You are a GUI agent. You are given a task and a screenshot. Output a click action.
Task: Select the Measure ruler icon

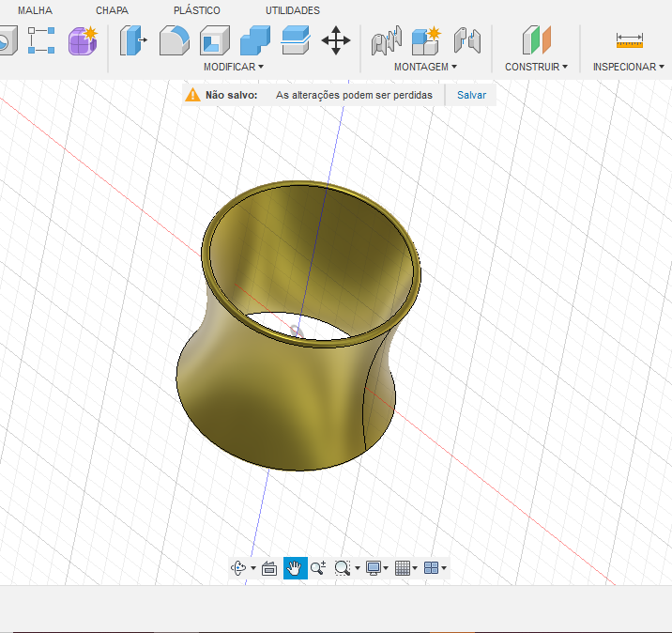point(629,40)
